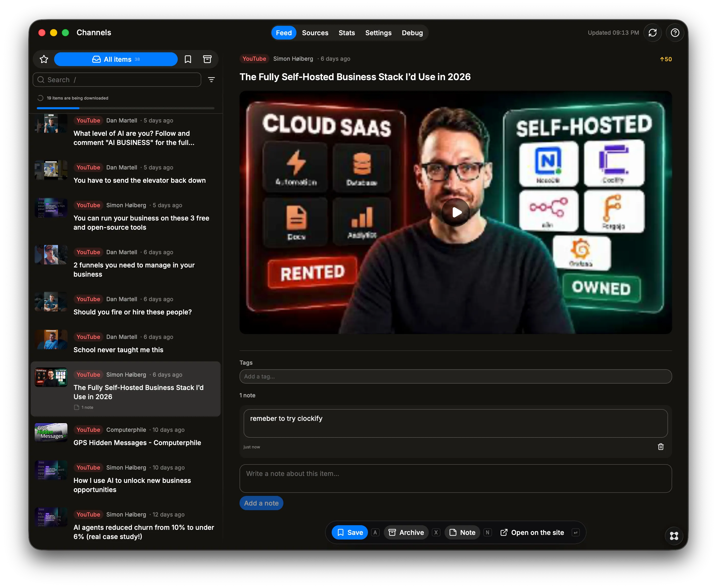This screenshot has height=588, width=717.
Task: Click the Save button
Action: (350, 533)
